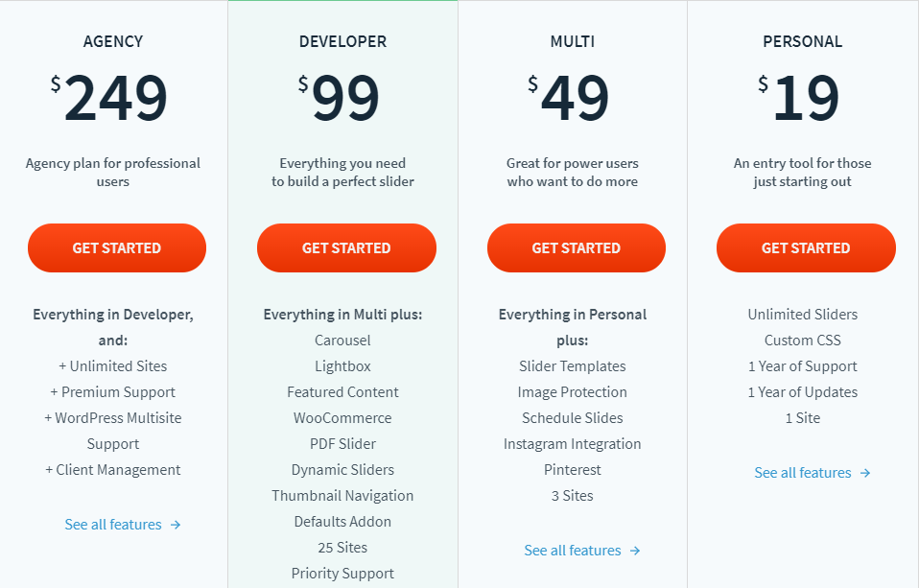Click Get Started under the Developer plan
Image resolution: width=919 pixels, height=588 pixels.
pos(346,248)
